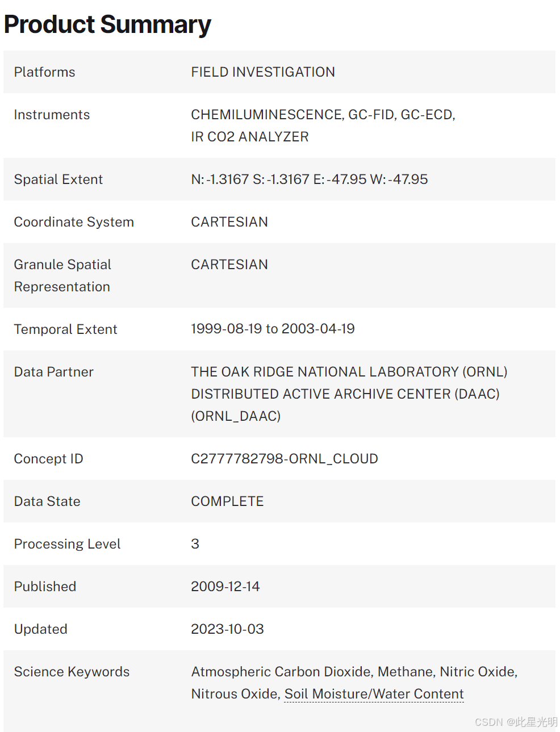Click the Spatial Extent coordinates value
Image resolution: width=560 pixels, height=732 pixels.
pyautogui.click(x=309, y=179)
